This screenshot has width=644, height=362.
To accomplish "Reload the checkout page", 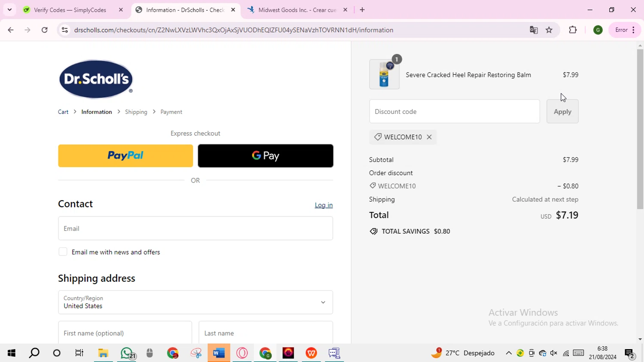I will click(x=45, y=30).
